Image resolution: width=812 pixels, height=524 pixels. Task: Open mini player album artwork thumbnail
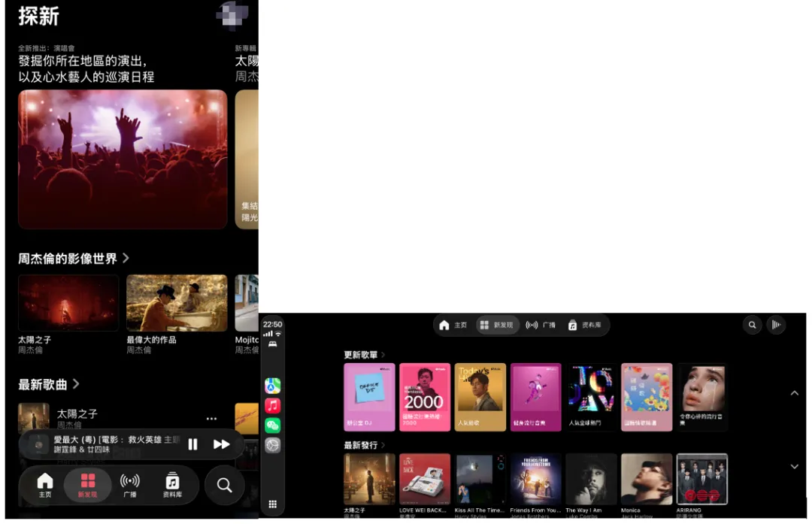(38, 444)
